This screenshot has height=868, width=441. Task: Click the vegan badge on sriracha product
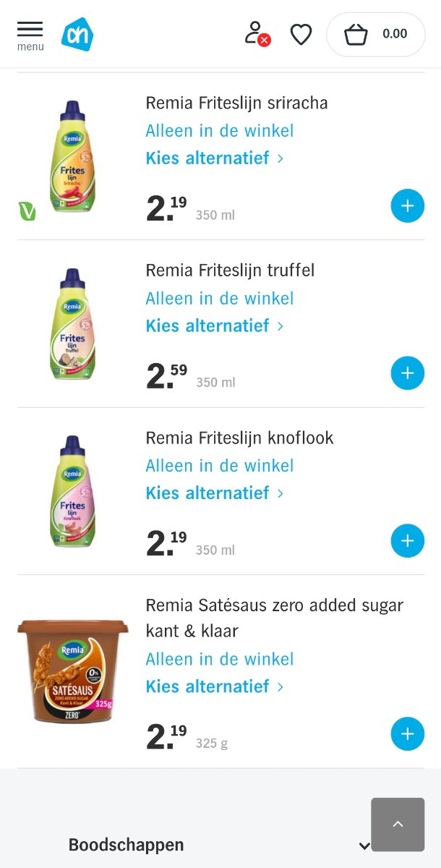27,211
